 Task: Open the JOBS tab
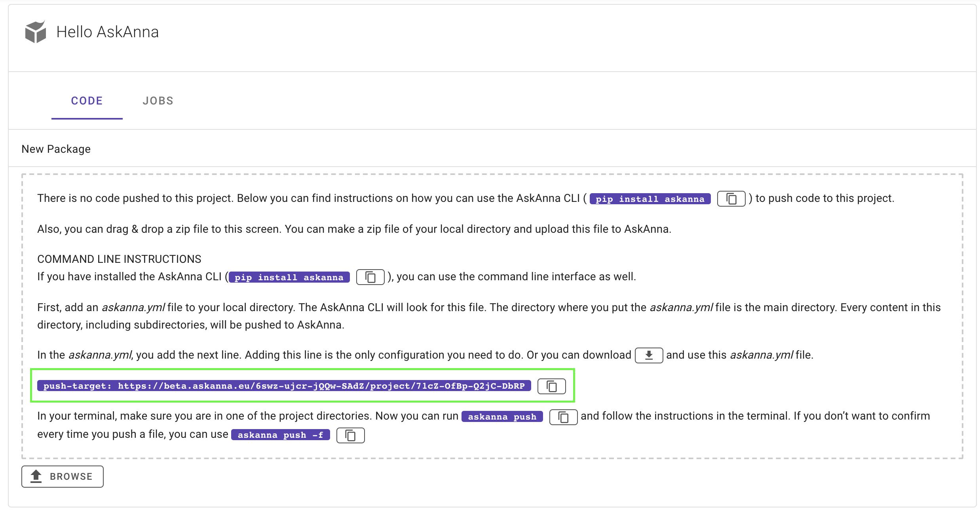[158, 101]
